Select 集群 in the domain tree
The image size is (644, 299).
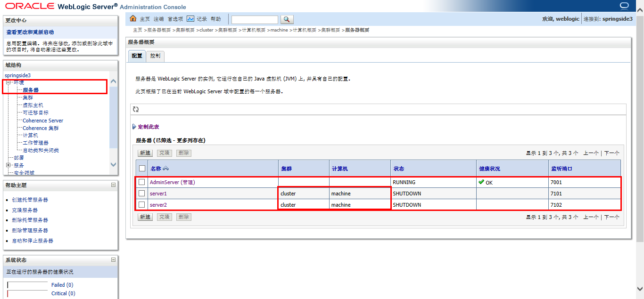[x=28, y=97]
